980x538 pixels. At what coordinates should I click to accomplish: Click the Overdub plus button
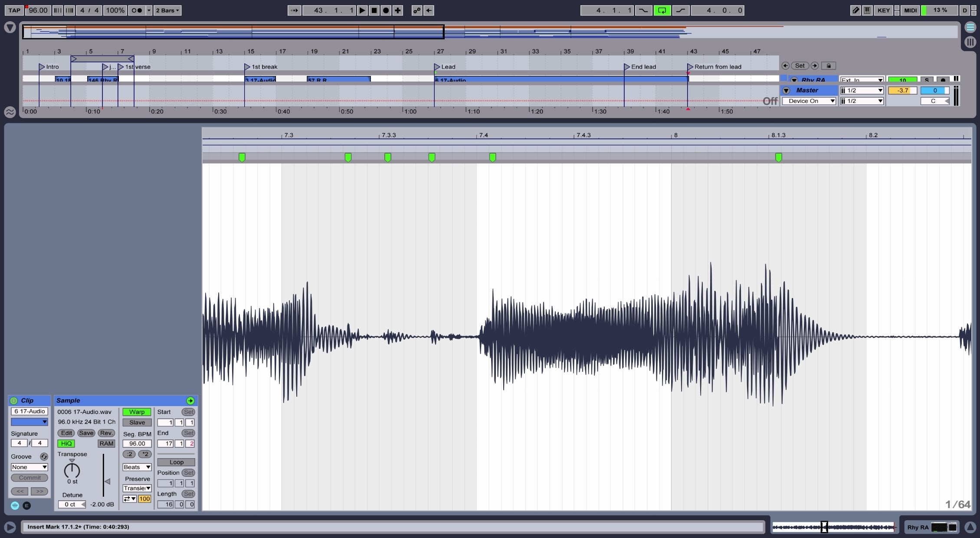coord(397,10)
